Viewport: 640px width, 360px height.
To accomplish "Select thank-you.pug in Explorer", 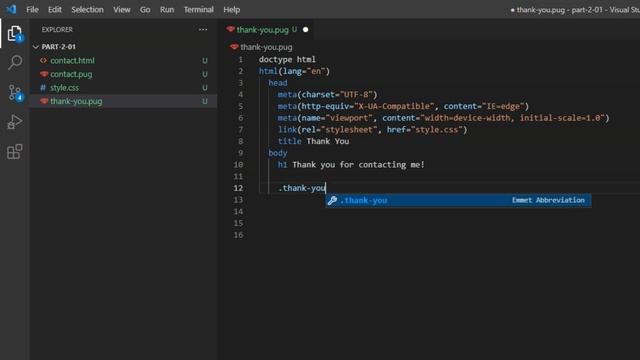I will pyautogui.click(x=76, y=101).
